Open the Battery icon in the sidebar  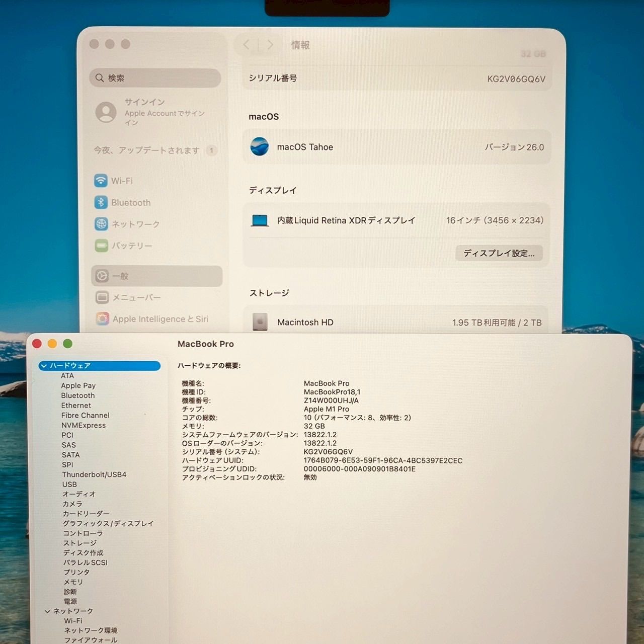point(102,246)
